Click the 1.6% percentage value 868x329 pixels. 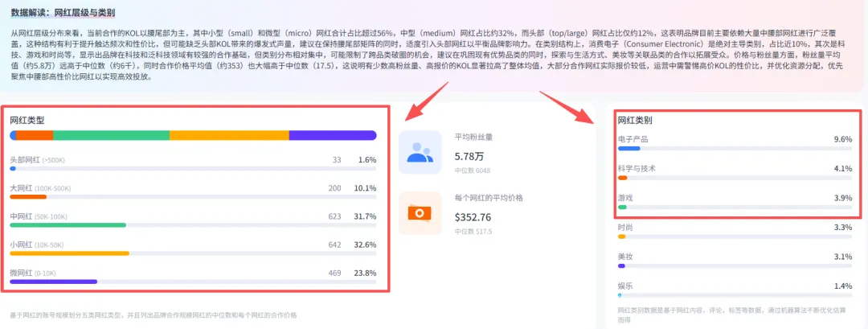pos(367,160)
